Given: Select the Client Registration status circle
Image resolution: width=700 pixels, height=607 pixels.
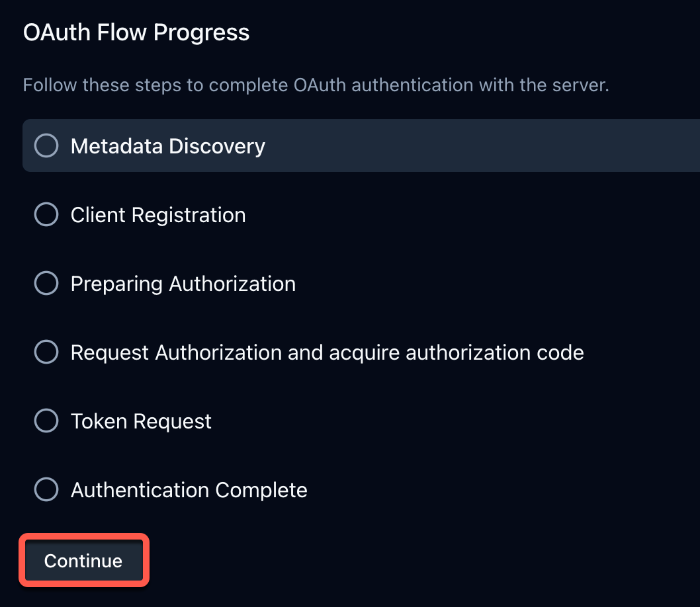Looking at the screenshot, I should (46, 214).
